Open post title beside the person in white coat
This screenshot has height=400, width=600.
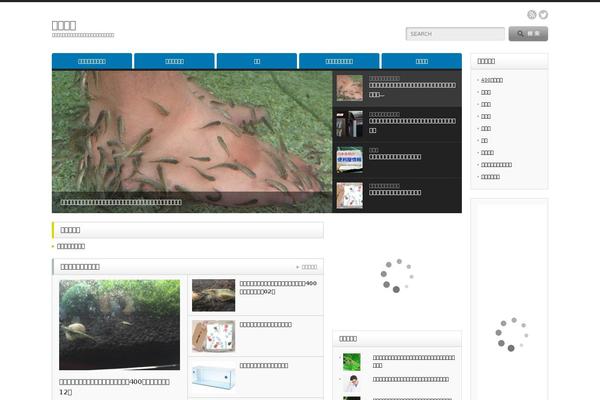[411, 379]
